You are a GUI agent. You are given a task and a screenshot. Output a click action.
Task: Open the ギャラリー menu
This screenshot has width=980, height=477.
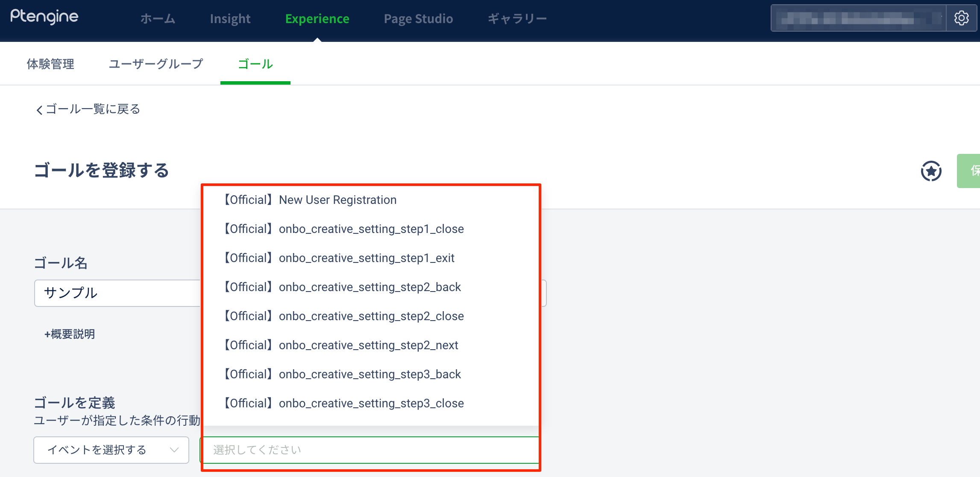click(517, 19)
